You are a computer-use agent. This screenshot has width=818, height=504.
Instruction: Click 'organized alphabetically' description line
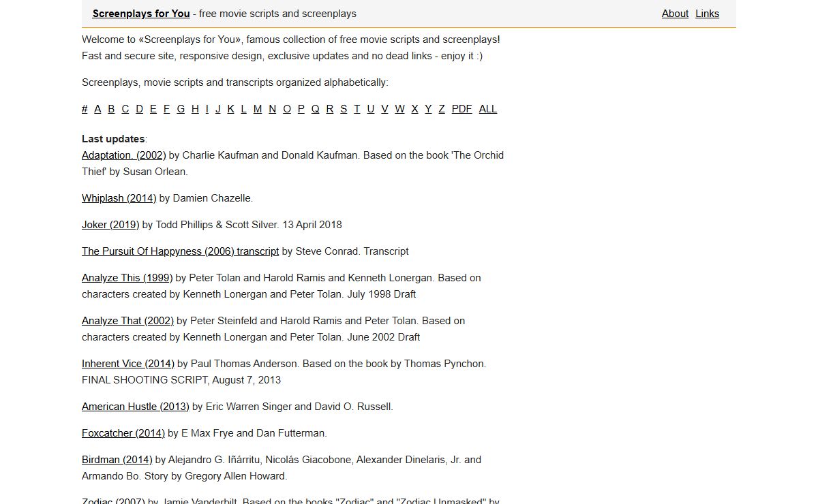click(x=235, y=82)
